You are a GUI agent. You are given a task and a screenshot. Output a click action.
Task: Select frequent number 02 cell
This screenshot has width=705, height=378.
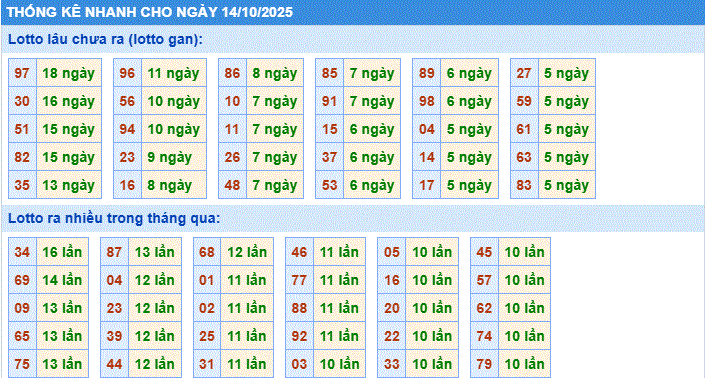point(207,308)
